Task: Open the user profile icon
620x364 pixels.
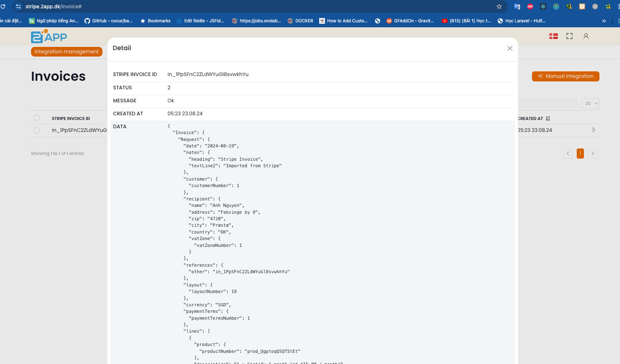Action: click(586, 36)
